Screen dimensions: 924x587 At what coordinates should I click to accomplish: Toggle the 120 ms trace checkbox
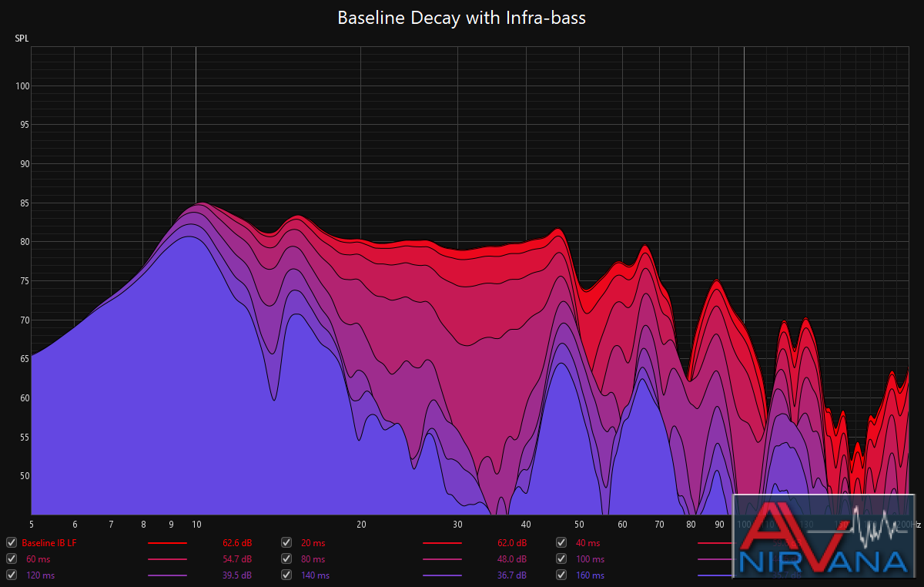[11, 575]
